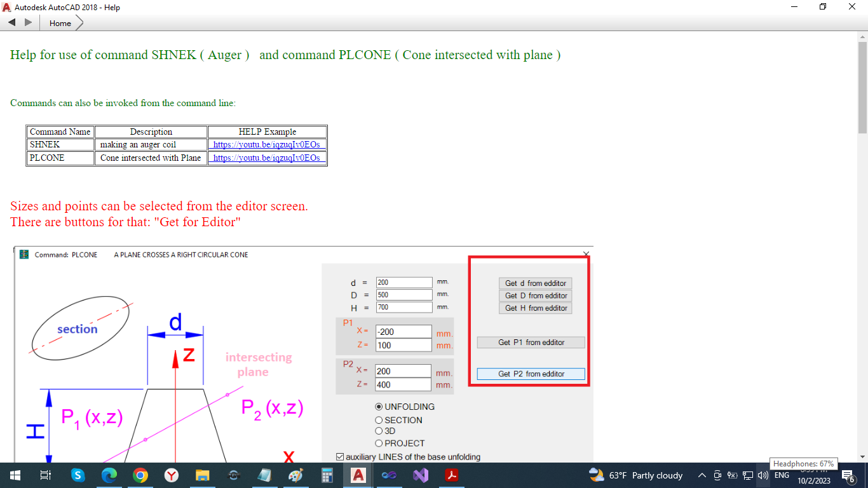Screen dimensions: 868x488
Task: Click the Get P2 from edditor button
Action: click(x=531, y=374)
